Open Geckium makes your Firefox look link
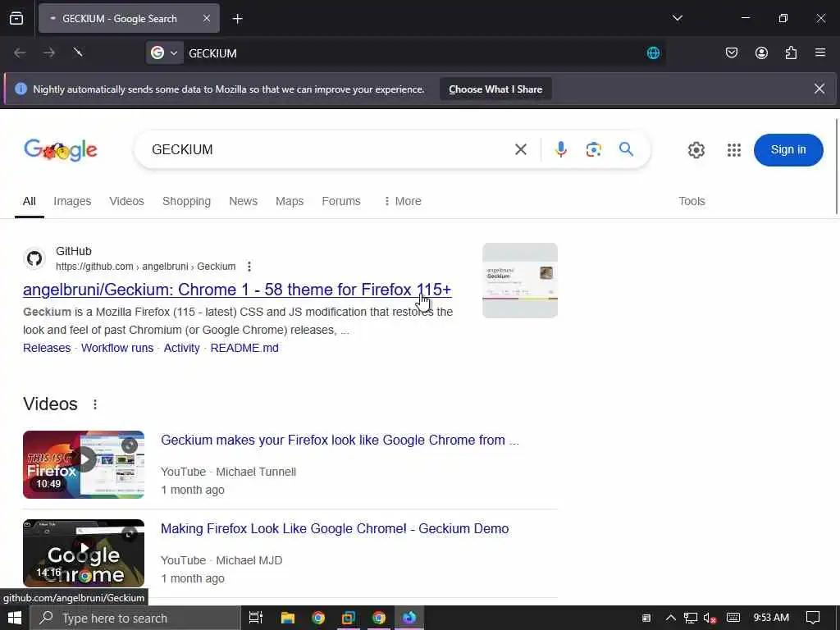This screenshot has height=630, width=840. (x=340, y=441)
